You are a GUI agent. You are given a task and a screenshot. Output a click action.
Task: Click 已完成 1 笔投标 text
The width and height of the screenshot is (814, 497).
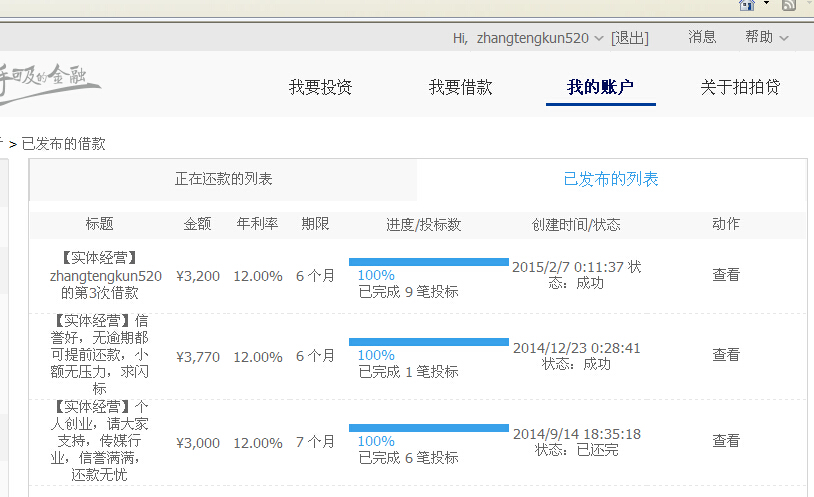tap(409, 372)
